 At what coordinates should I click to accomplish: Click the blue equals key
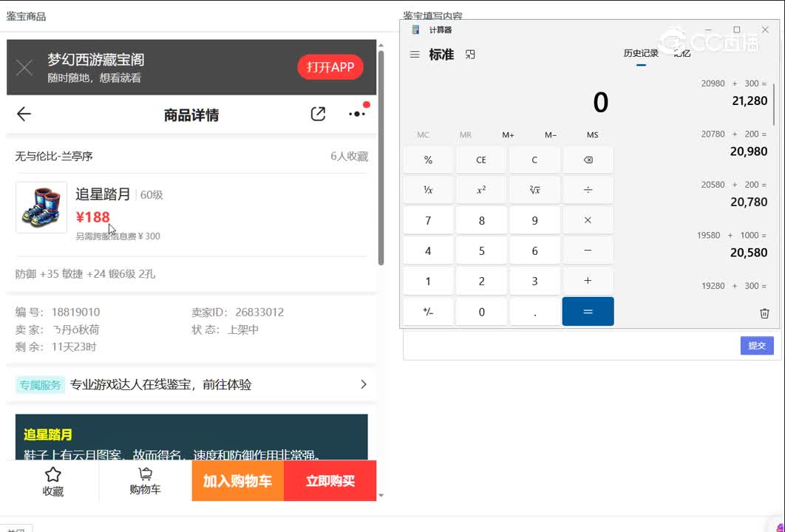click(588, 311)
